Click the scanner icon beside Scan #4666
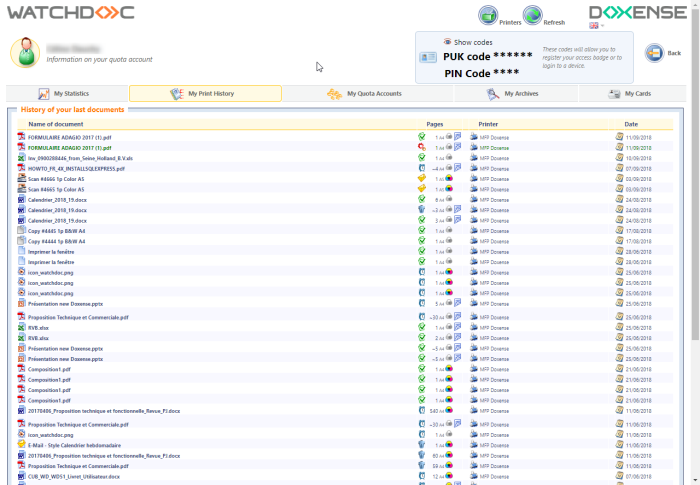700x485 pixels. point(21,178)
